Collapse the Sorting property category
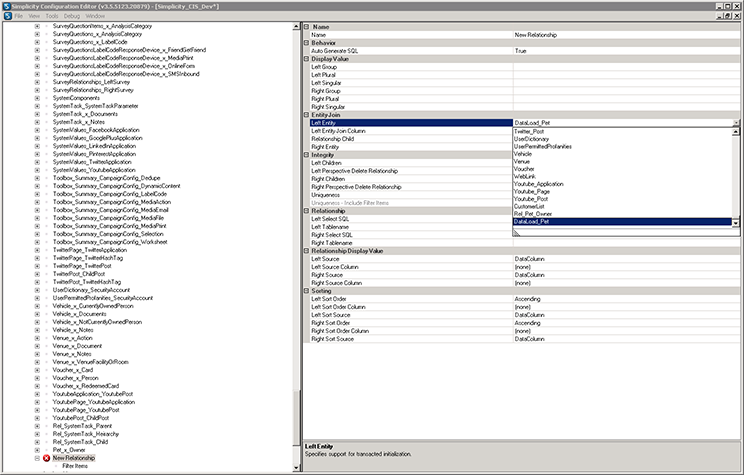This screenshot has height=475, width=744. pos(307,290)
